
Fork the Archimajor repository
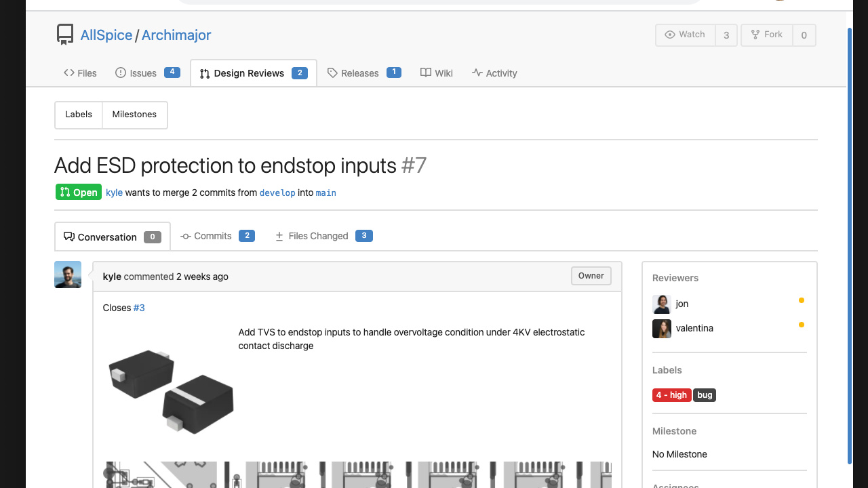[766, 35]
